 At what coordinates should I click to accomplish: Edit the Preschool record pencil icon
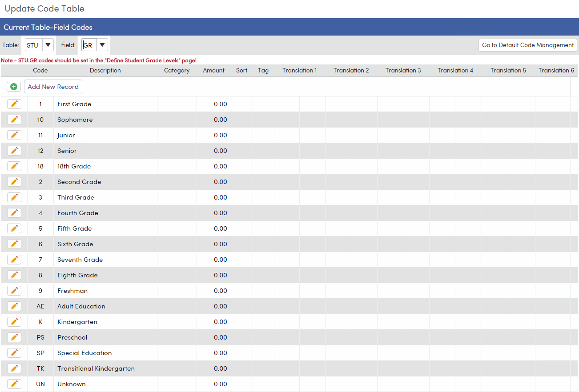pyautogui.click(x=14, y=337)
